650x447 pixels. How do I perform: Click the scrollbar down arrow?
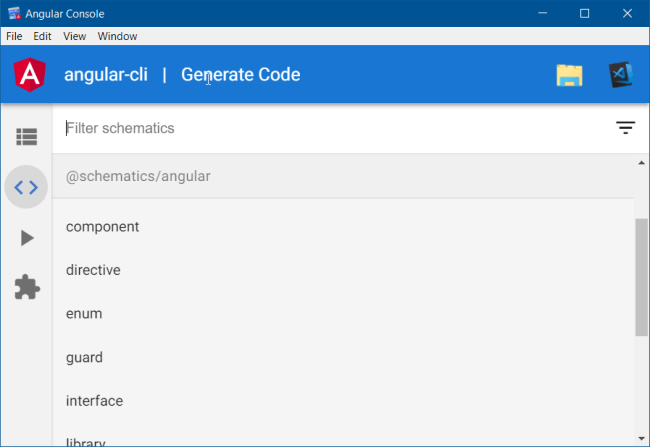(x=642, y=439)
